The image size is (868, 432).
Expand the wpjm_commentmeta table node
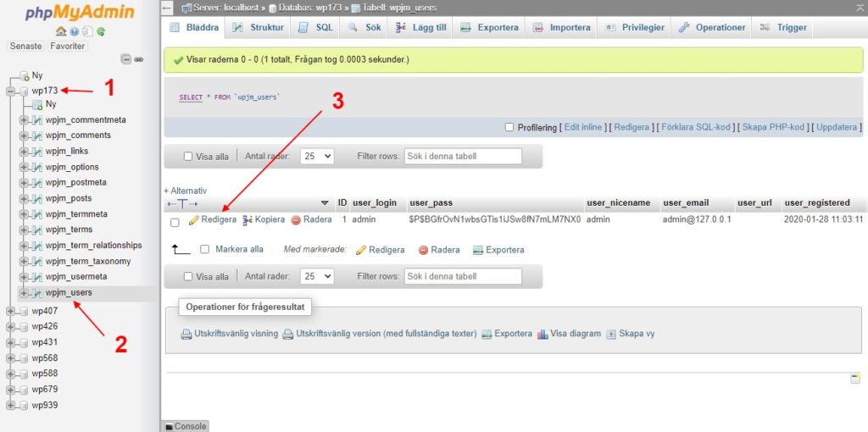(24, 120)
